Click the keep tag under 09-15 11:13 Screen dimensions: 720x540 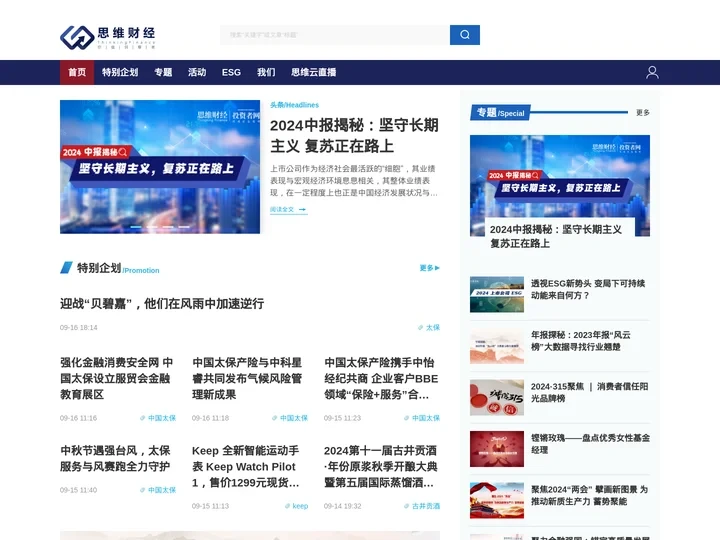296,506
